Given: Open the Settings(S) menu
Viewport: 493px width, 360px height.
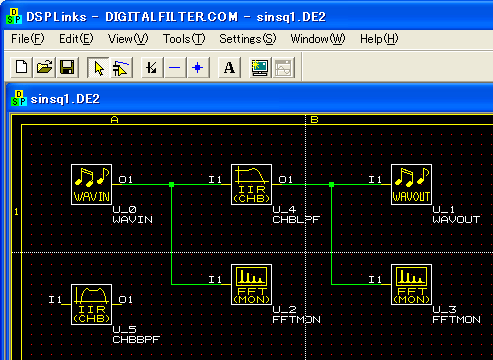Looking at the screenshot, I should pyautogui.click(x=248, y=39).
